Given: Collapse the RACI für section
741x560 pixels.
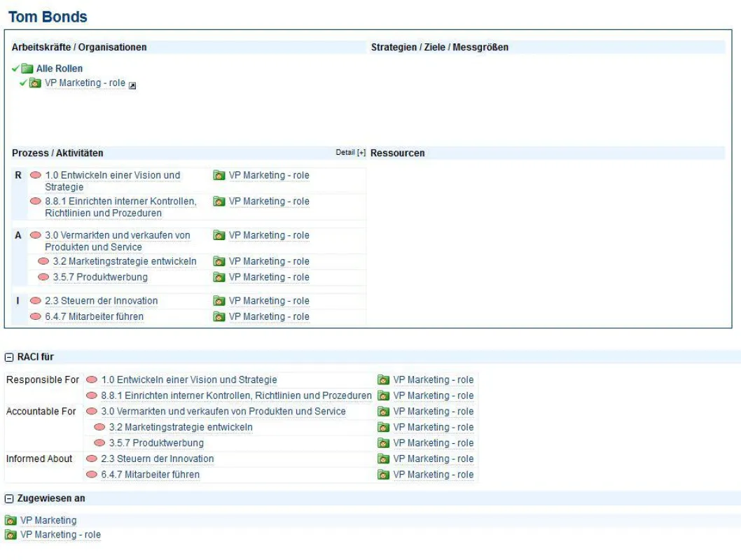Looking at the screenshot, I should pos(9,358).
